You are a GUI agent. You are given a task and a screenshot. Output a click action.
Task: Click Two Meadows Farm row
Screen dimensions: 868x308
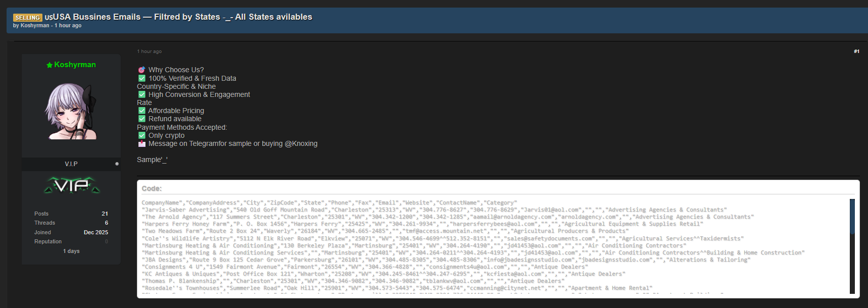[x=385, y=231]
